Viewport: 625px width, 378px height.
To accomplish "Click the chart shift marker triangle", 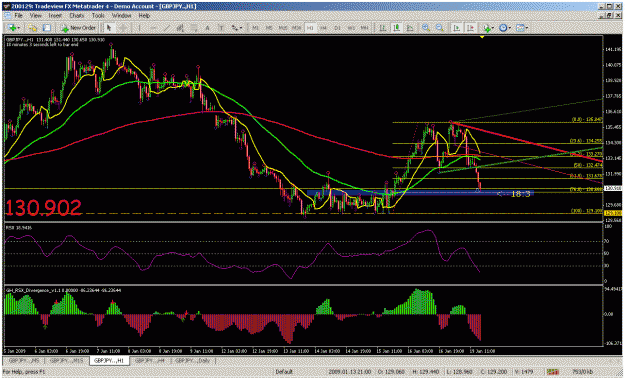I will (x=482, y=37).
